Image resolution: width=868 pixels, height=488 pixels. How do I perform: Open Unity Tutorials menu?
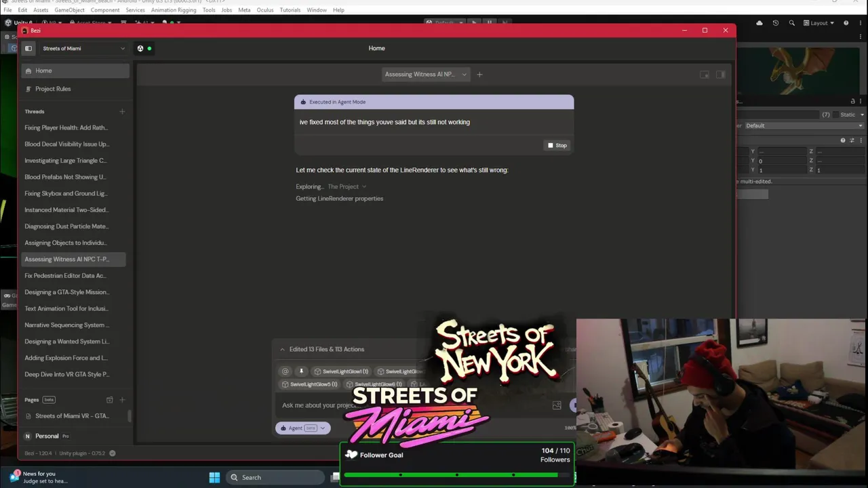290,10
